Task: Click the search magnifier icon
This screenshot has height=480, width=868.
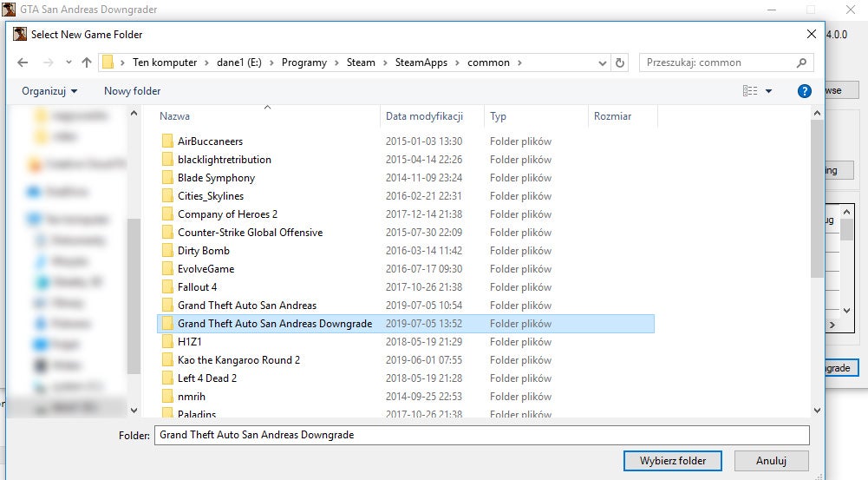Action: click(801, 62)
